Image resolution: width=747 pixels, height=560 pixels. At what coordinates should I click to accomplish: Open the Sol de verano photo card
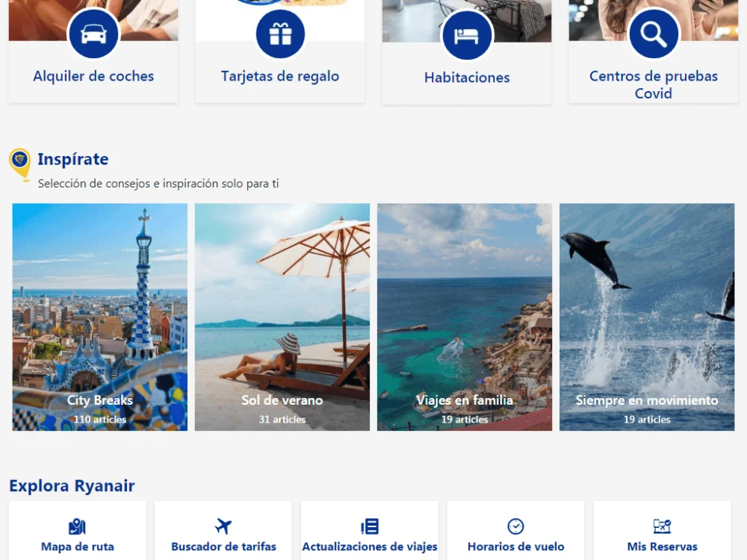pos(282,317)
